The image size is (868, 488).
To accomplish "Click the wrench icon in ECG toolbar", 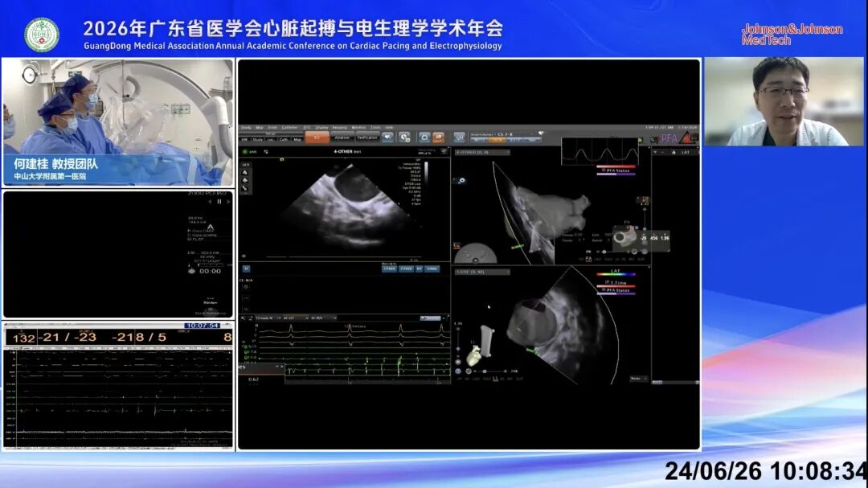I will (x=243, y=318).
